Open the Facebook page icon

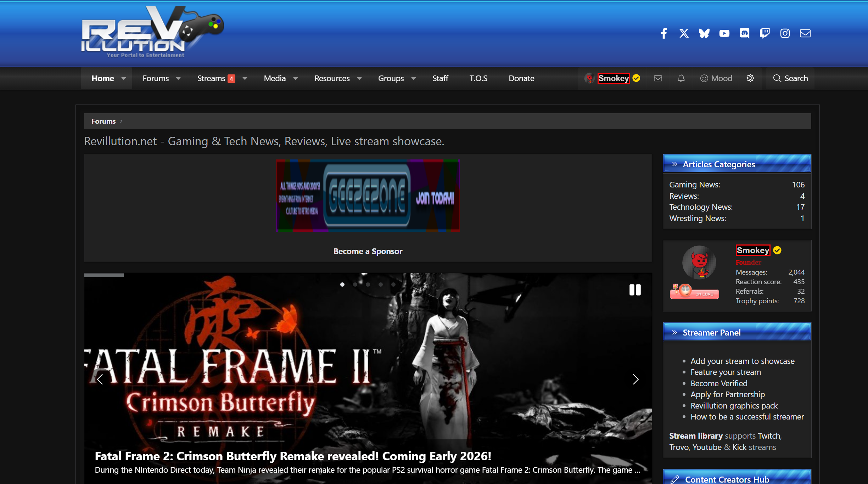click(664, 33)
